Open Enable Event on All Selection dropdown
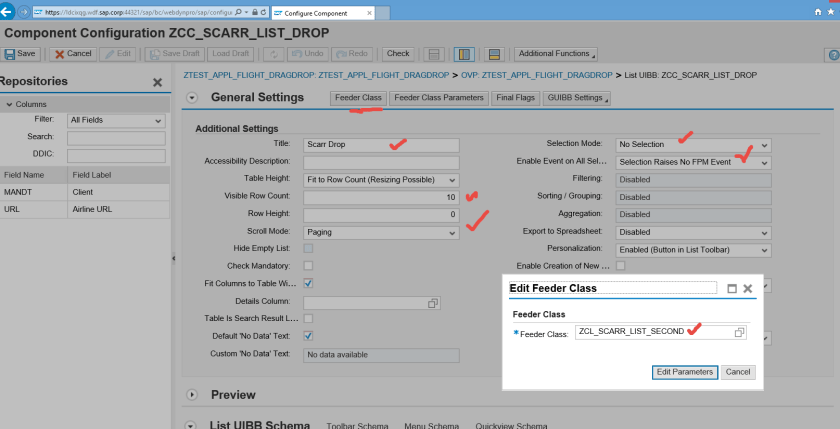 [693, 162]
